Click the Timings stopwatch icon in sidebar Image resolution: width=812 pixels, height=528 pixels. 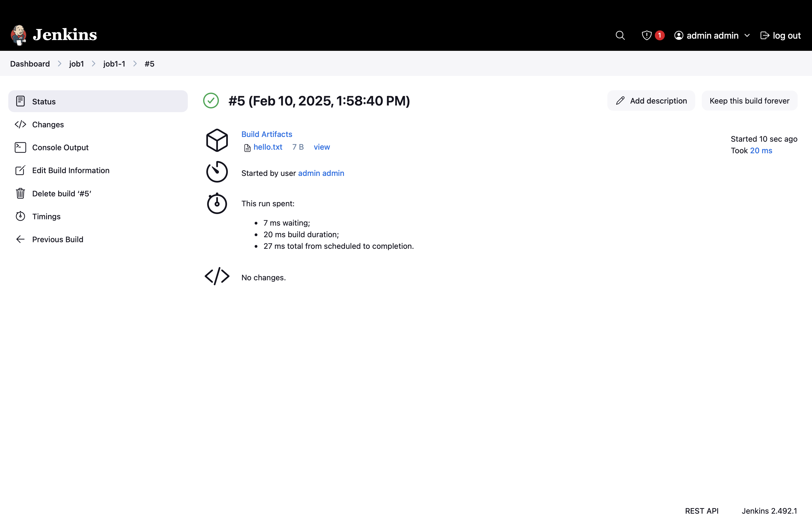(20, 216)
